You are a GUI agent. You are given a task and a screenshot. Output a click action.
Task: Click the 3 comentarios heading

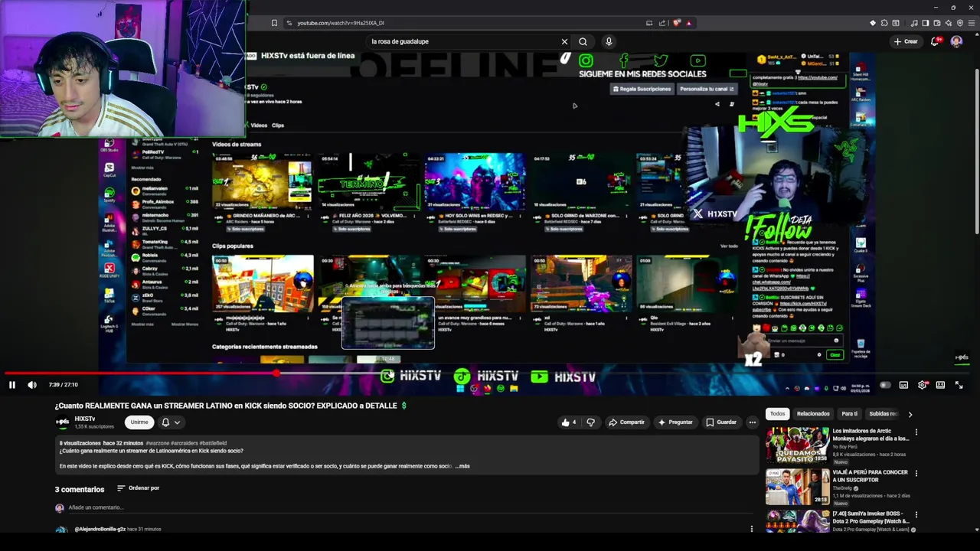coord(80,489)
